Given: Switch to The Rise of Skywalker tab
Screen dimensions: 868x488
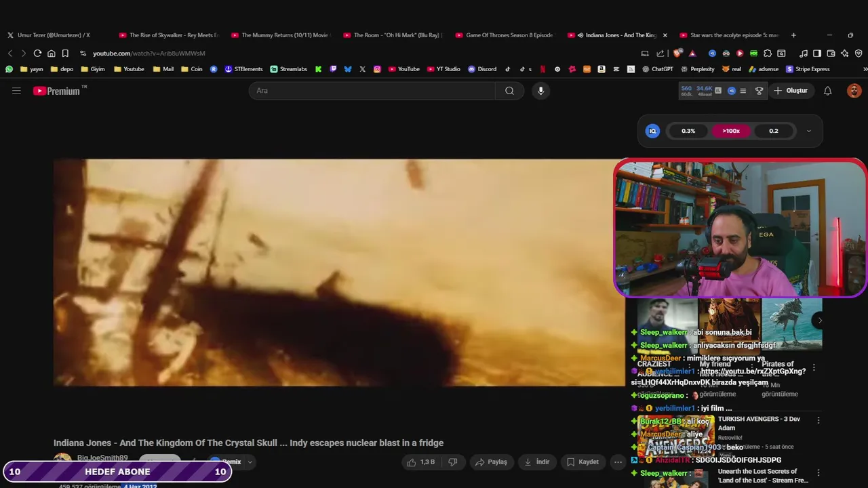Looking at the screenshot, I should [168, 35].
